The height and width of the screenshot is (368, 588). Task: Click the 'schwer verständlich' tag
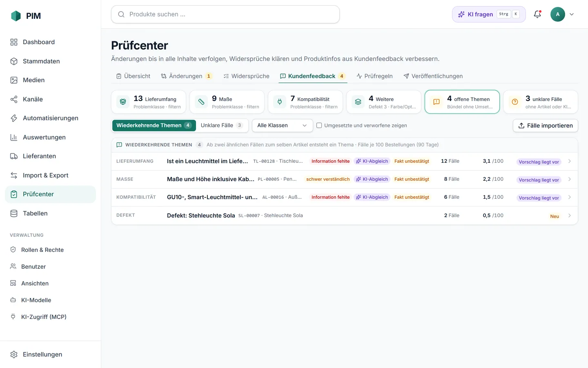(328, 179)
